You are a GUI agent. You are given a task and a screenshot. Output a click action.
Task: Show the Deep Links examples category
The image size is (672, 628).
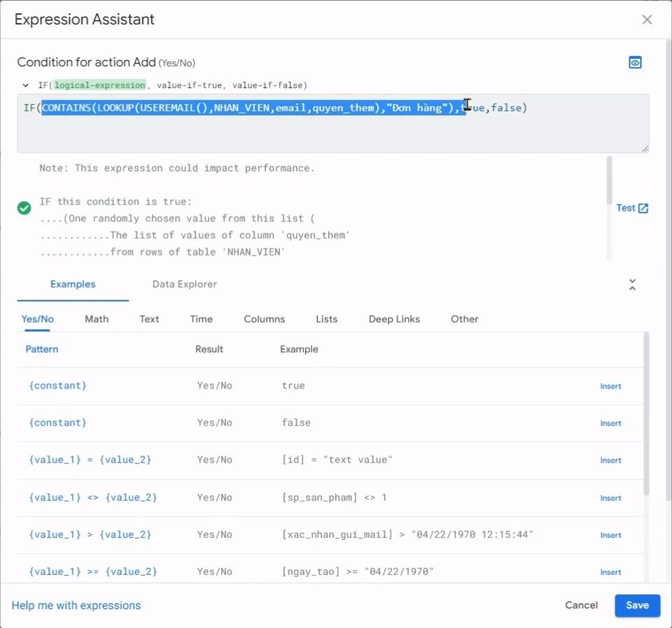394,319
